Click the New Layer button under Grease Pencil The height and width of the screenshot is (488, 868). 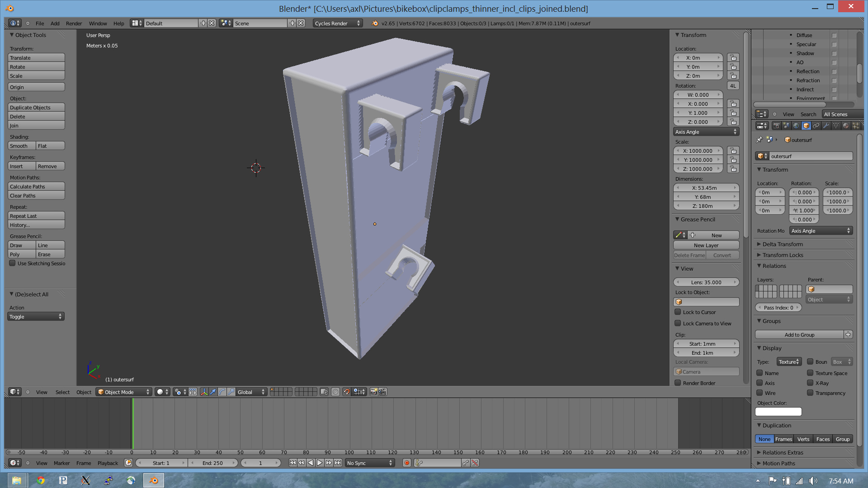click(x=706, y=245)
